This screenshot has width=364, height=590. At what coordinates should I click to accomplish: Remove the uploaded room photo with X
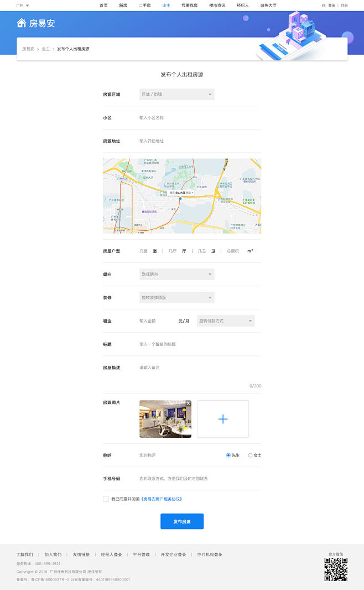[x=188, y=403]
